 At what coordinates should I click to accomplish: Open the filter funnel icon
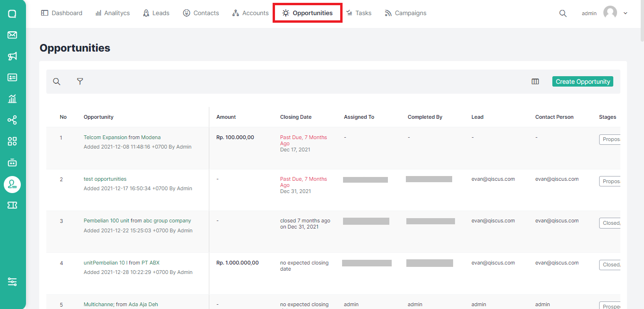(80, 81)
